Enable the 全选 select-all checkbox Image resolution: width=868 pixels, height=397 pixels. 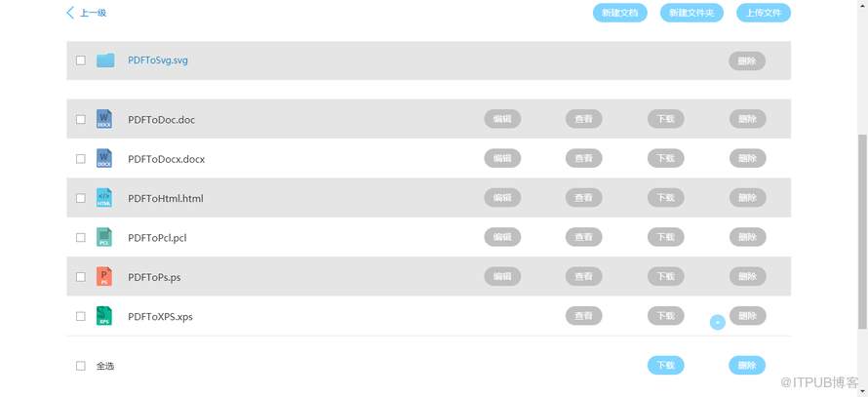(x=81, y=366)
